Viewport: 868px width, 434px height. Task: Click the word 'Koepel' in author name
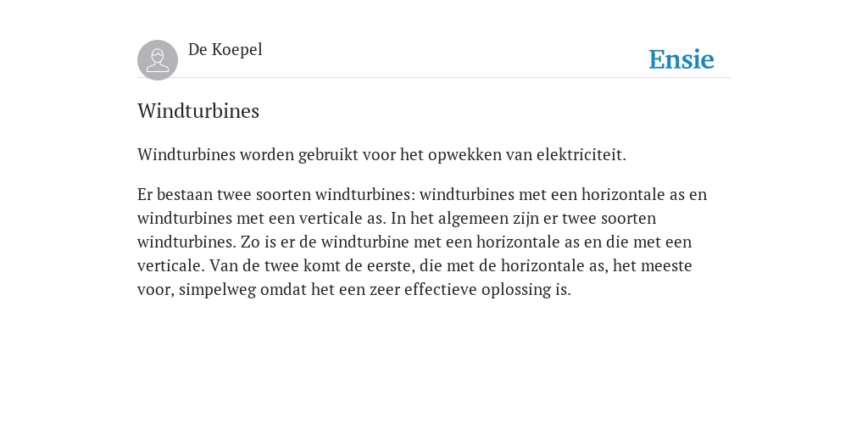point(237,50)
